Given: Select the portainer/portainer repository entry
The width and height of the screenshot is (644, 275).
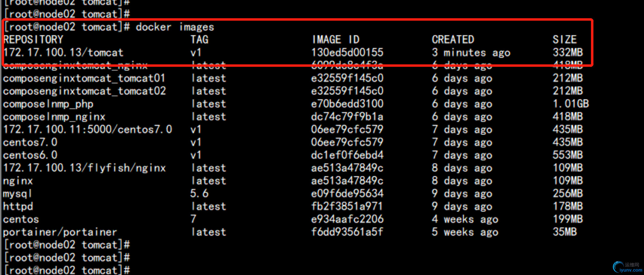Looking at the screenshot, I should point(60,232).
